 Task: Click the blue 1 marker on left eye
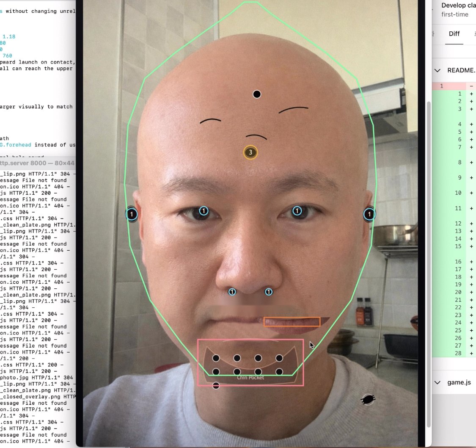pos(204,211)
